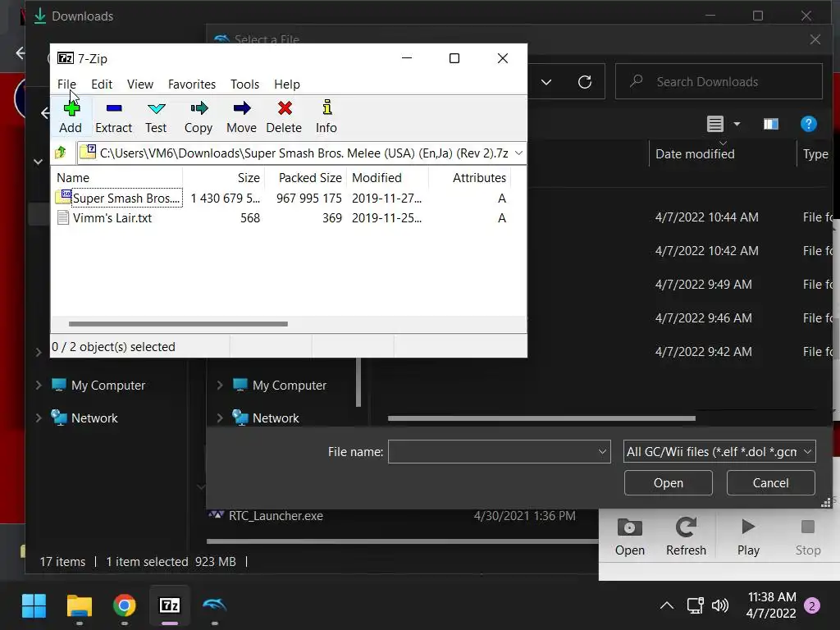The height and width of the screenshot is (630, 840).
Task: Open Google Chrome from the taskbar
Action: (125, 606)
